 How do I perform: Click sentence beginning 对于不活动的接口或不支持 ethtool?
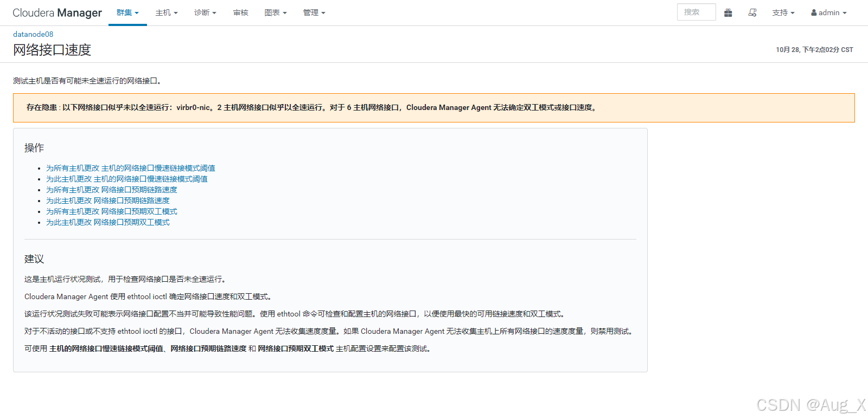tap(330, 331)
